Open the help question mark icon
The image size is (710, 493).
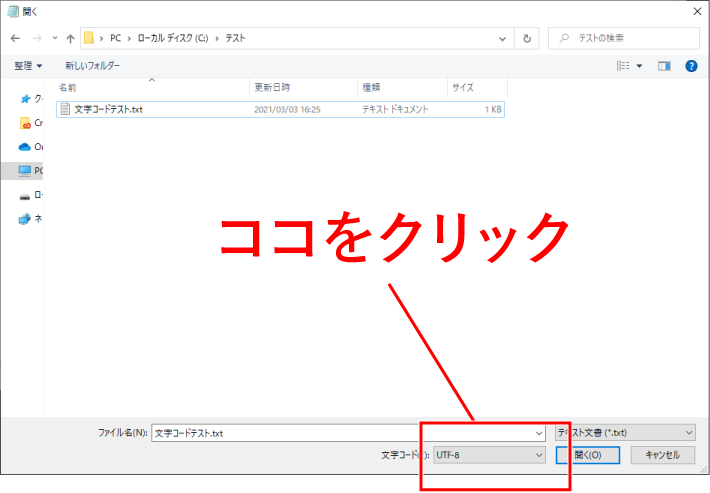point(690,66)
